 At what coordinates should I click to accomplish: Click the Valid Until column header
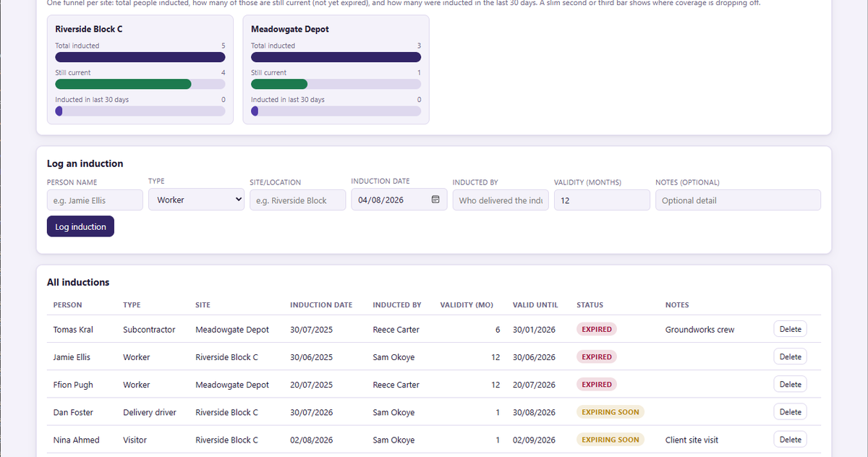(x=535, y=305)
